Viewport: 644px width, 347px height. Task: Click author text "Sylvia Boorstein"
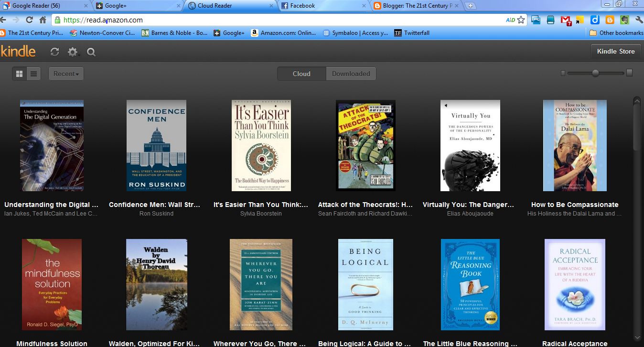coord(261,214)
